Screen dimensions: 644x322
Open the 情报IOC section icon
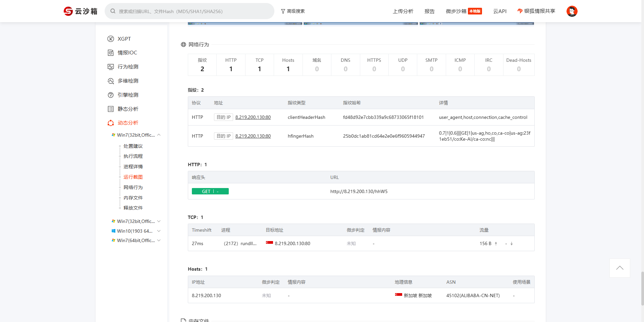(111, 53)
